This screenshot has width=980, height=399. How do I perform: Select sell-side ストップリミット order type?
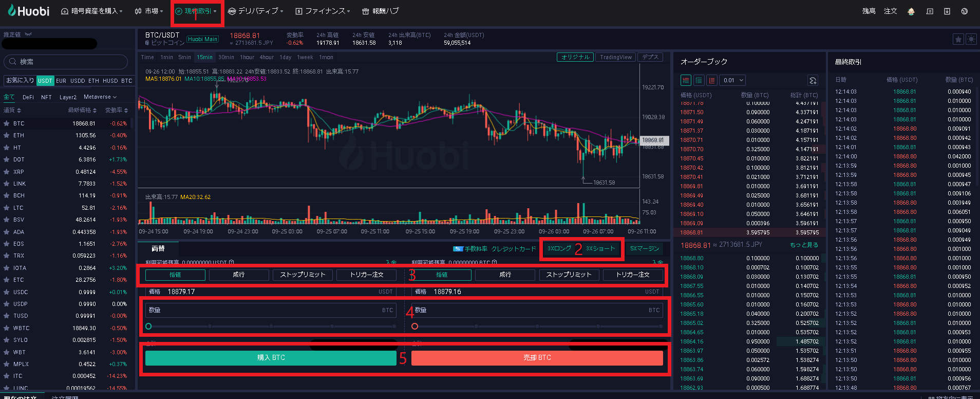569,275
